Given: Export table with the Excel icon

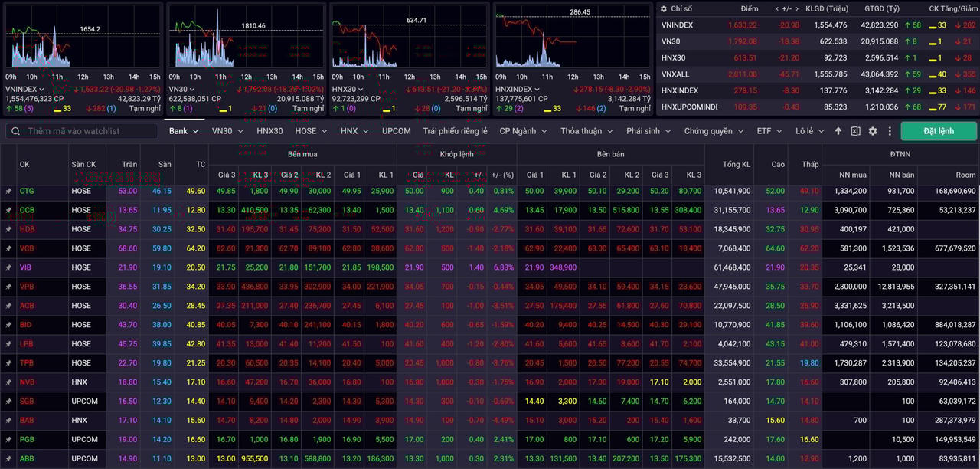Looking at the screenshot, I should point(855,131).
